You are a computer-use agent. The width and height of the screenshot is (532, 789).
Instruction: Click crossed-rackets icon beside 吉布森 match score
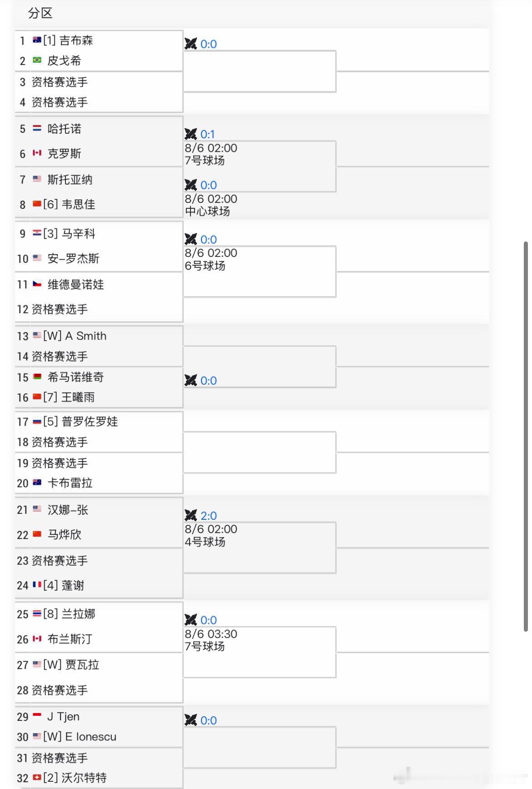pyautogui.click(x=191, y=44)
